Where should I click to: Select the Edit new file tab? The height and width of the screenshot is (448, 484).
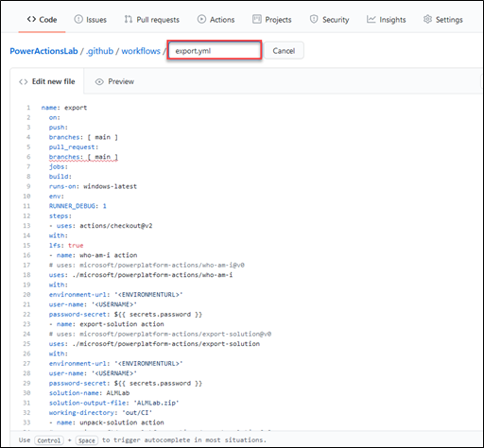coord(47,81)
